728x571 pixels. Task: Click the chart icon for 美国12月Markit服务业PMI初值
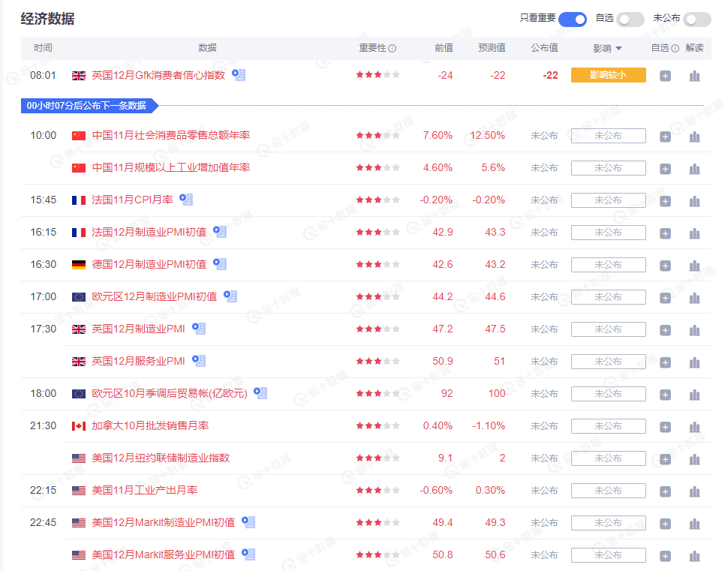[694, 555]
